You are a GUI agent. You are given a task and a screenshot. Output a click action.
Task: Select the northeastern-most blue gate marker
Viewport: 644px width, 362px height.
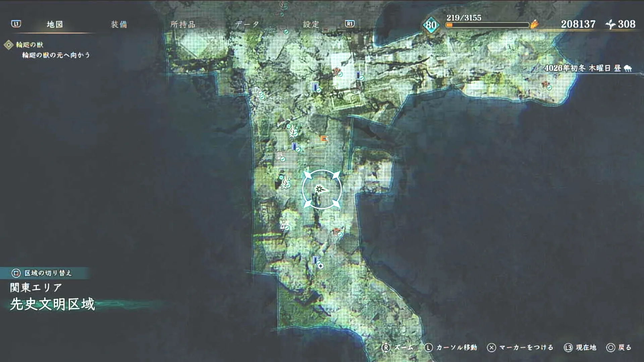point(358,74)
